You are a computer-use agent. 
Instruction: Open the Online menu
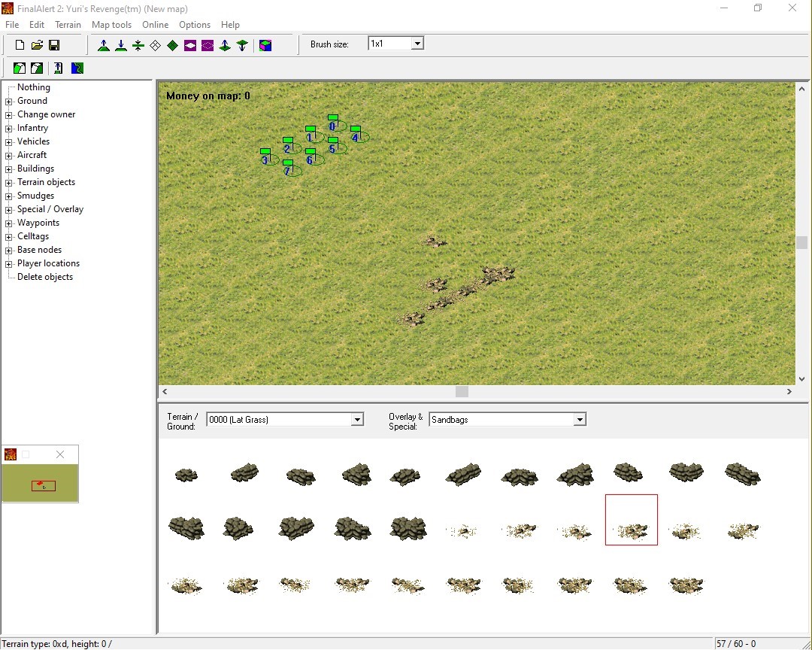(156, 24)
